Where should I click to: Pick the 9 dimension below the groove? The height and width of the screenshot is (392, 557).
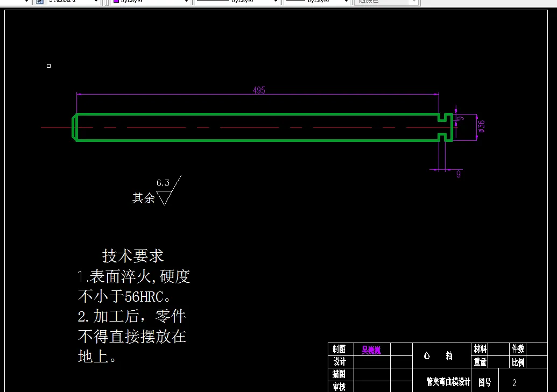click(459, 174)
